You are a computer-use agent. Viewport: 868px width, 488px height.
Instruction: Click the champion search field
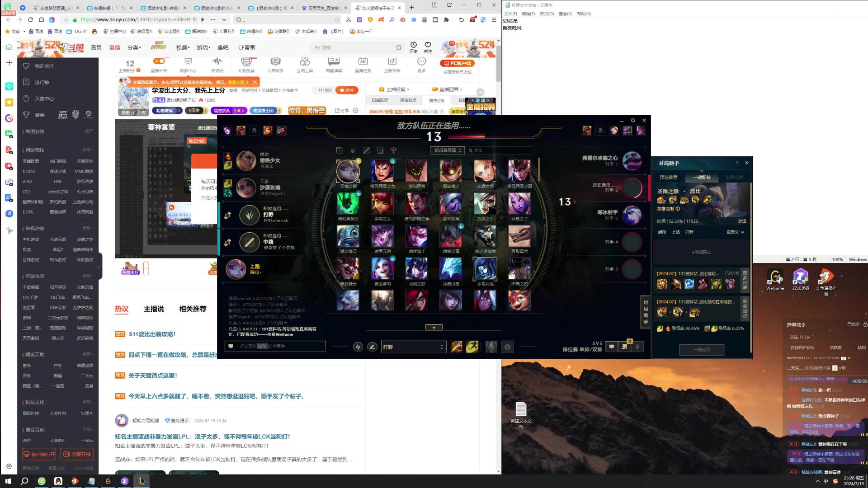coord(499,150)
